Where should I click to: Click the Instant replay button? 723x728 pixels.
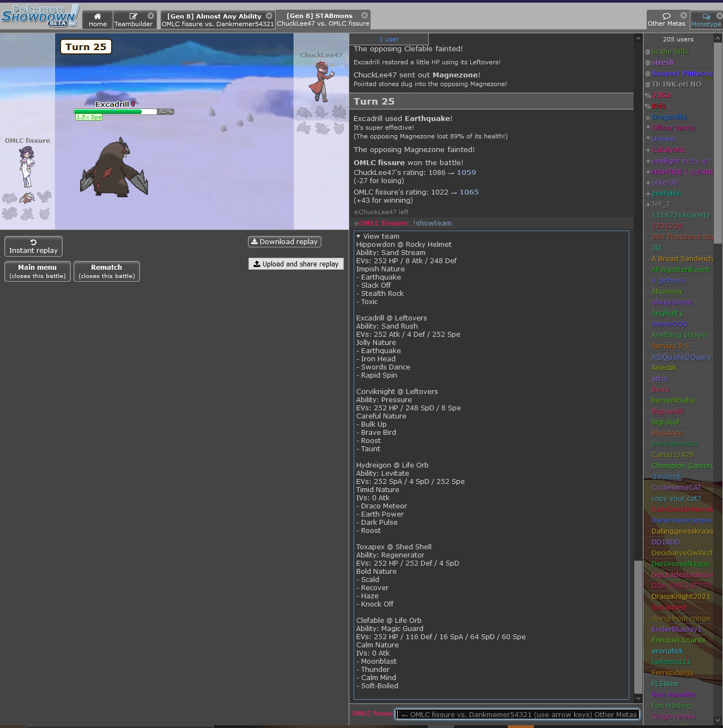(x=33, y=246)
